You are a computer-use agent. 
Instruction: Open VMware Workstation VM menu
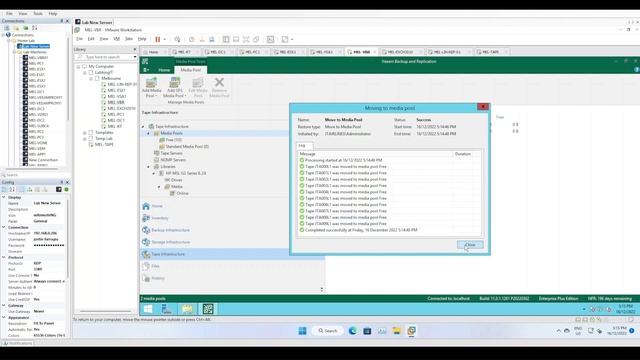(x=116, y=39)
